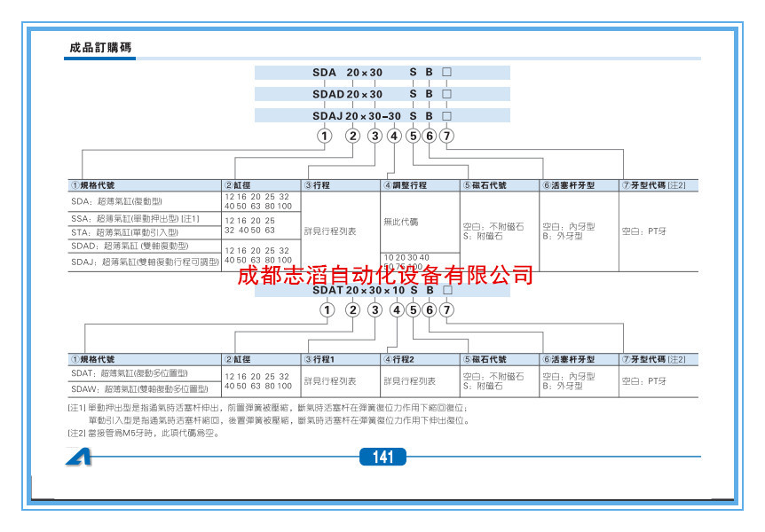Viewport: 765px width, 532px height.
Task: Click the order code row SDA 20×30
Action: click(x=382, y=72)
